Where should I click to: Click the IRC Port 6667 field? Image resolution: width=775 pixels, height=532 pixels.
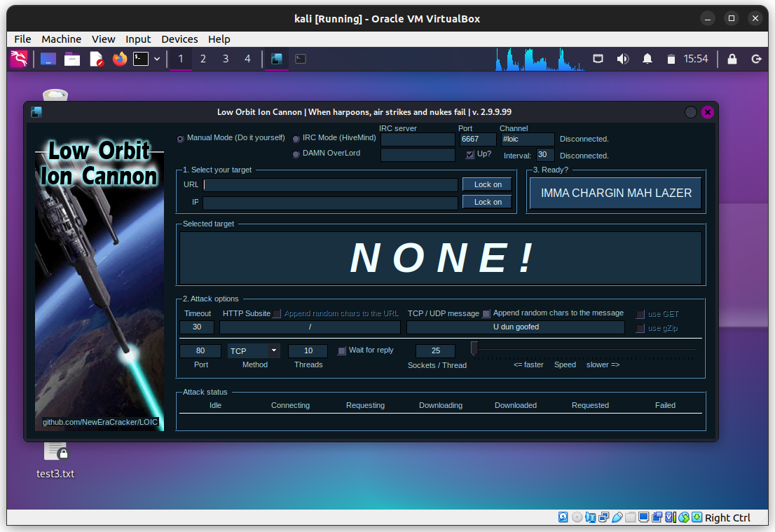(x=477, y=139)
